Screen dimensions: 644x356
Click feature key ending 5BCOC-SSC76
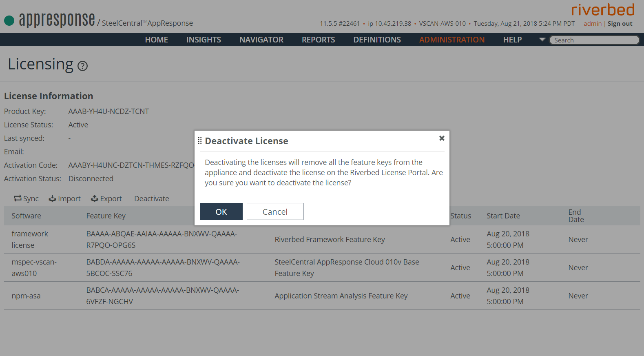click(x=163, y=267)
